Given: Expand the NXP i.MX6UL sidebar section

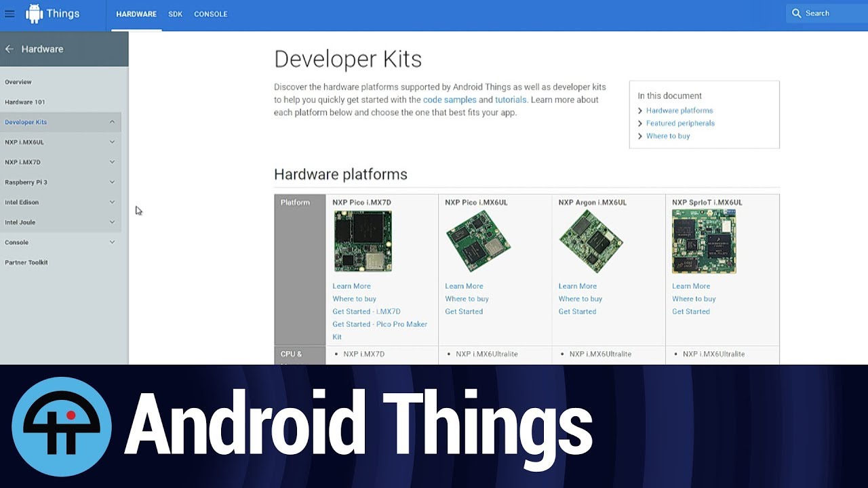Looking at the screenshot, I should pyautogui.click(x=112, y=142).
